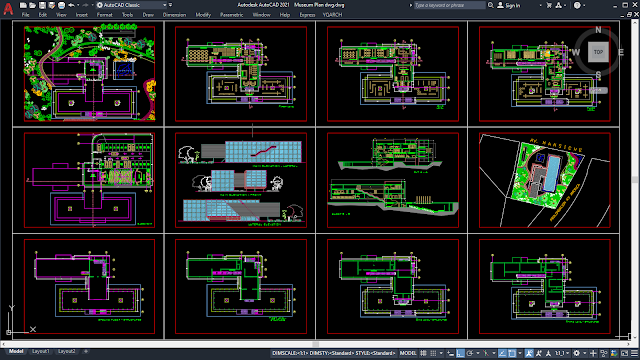Switch to the Model tab
This screenshot has width=640, height=360.
coord(16,351)
